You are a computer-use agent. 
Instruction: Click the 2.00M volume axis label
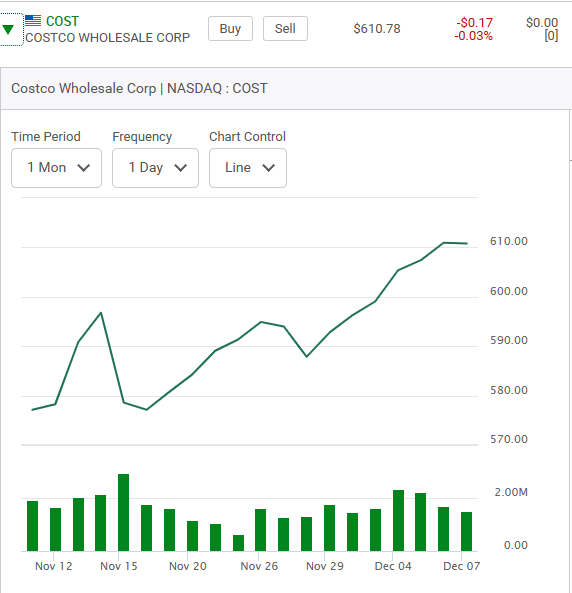511,492
